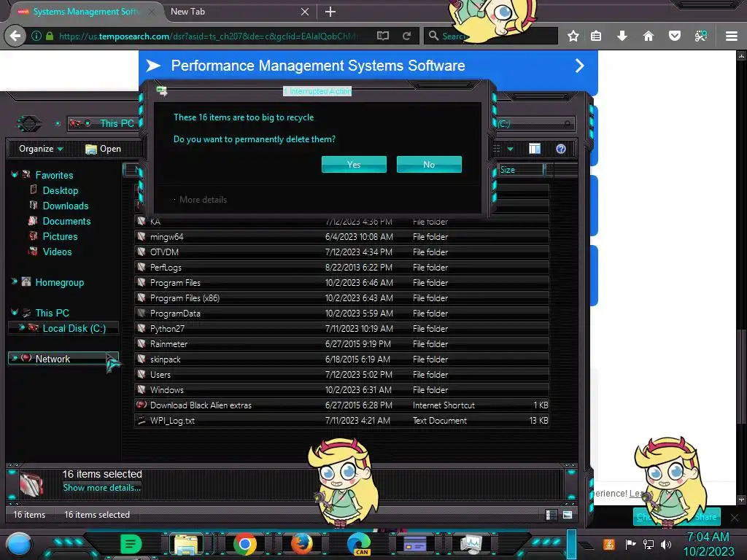Go to Firefox home page icon

(x=648, y=36)
